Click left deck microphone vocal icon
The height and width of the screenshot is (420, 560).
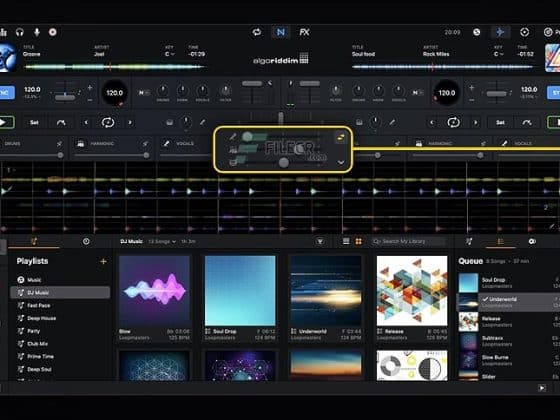pos(202,122)
